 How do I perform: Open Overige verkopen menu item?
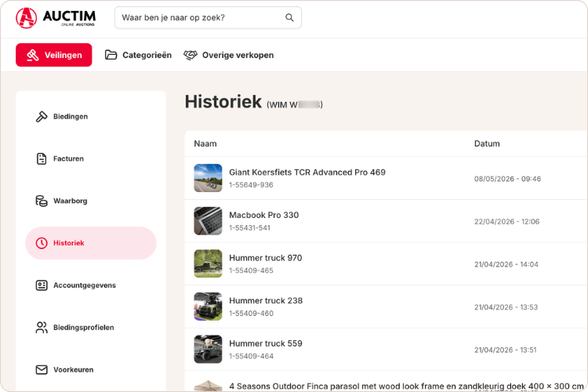(228, 55)
